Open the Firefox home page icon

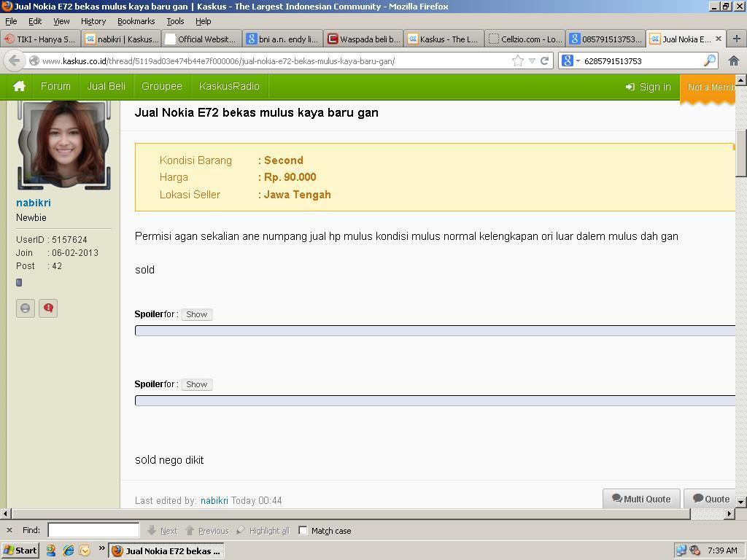[x=734, y=61]
